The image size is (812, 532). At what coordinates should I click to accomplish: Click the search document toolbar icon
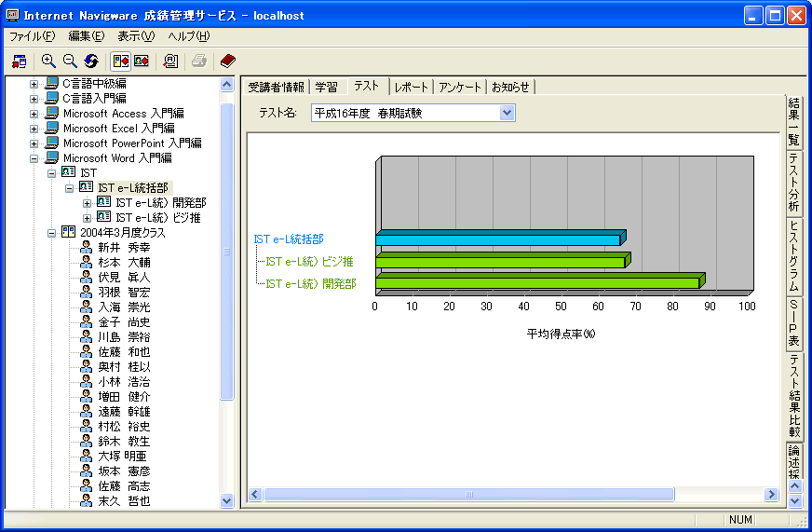(170, 61)
